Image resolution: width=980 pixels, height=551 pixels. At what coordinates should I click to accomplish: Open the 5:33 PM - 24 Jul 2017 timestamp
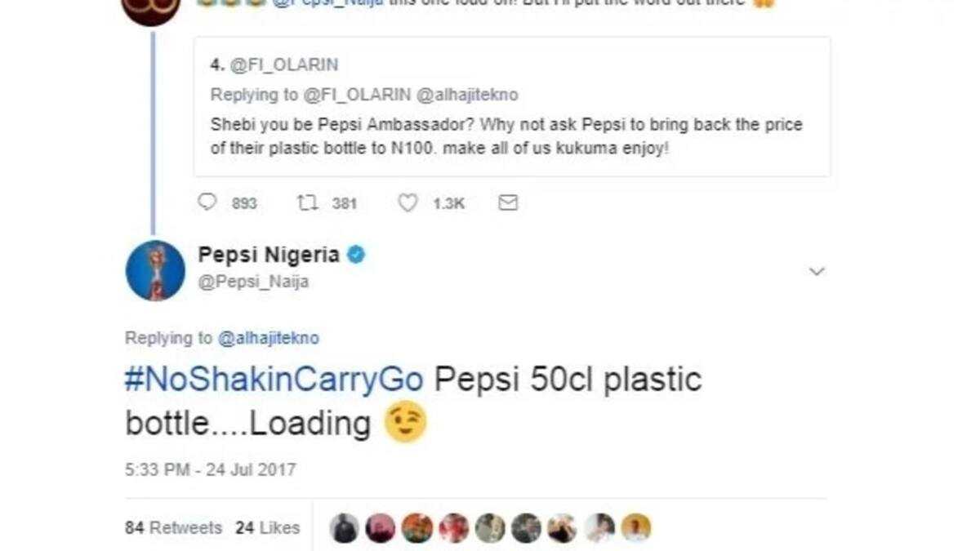pyautogui.click(x=210, y=469)
